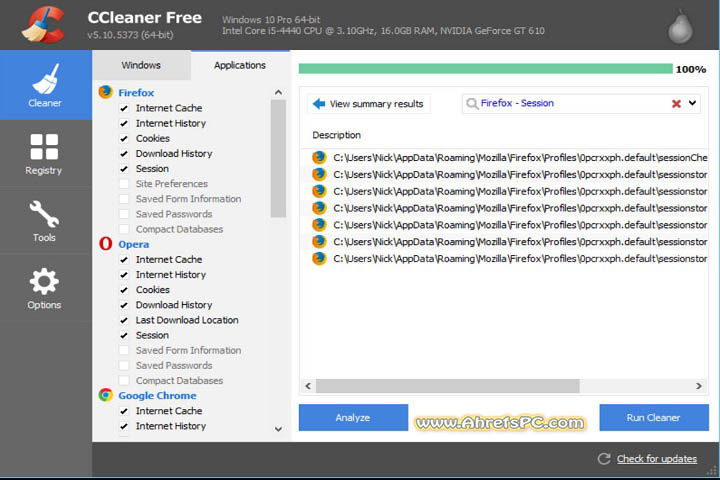
Task: Click the Analyze button
Action: point(353,418)
